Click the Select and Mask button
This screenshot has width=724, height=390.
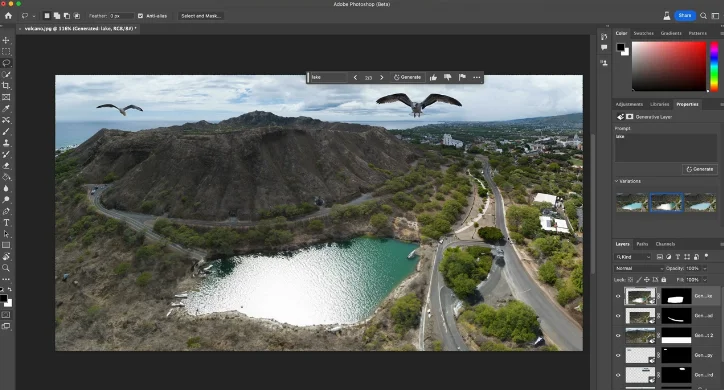201,16
